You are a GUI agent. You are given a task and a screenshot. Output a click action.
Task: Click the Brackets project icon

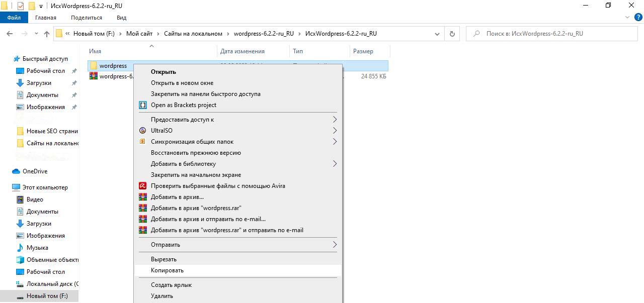click(x=142, y=105)
